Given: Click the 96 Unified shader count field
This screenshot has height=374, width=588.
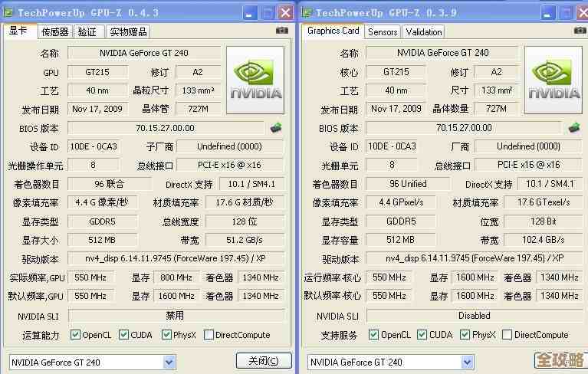Looking at the screenshot, I should (408, 184).
